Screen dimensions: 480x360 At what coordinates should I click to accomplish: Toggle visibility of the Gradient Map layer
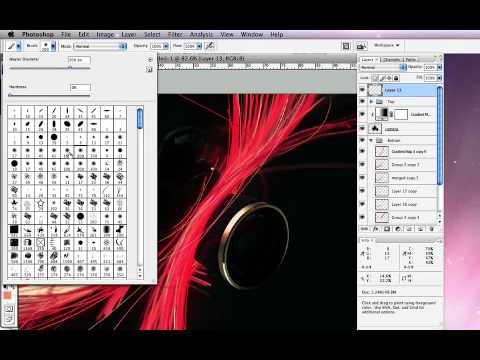point(362,114)
